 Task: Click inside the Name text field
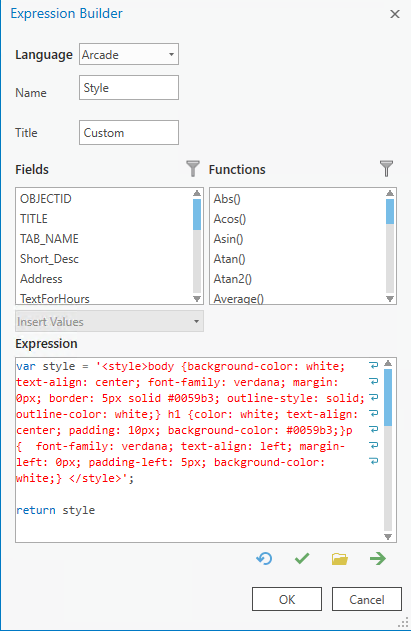click(129, 87)
